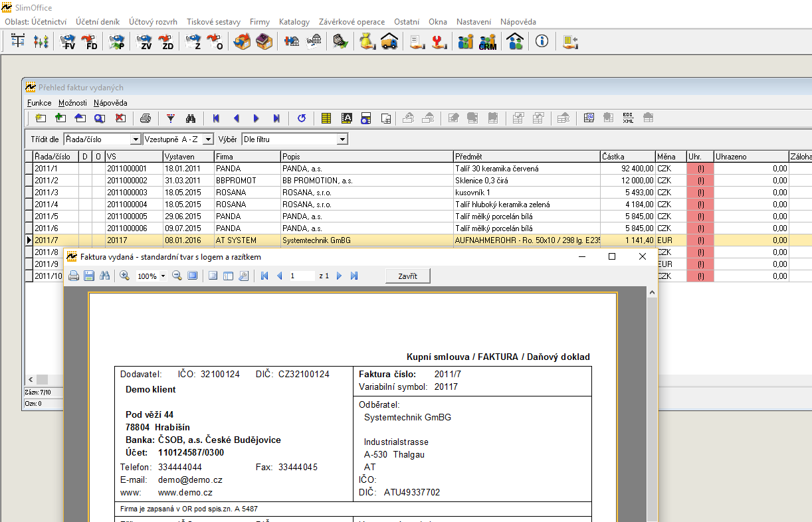
Task: Toggle full screen view in preview toolbar
Action: click(193, 276)
